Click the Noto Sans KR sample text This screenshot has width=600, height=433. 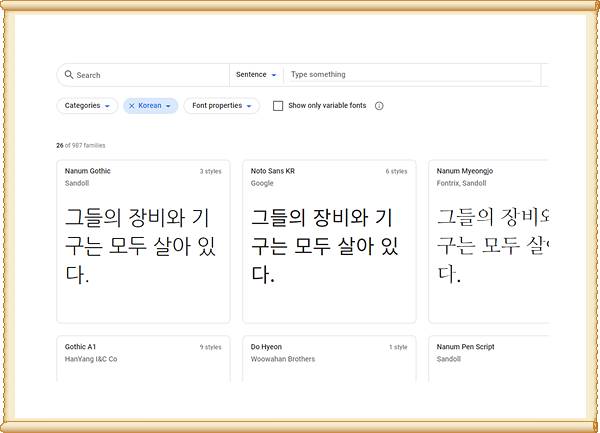(325, 246)
